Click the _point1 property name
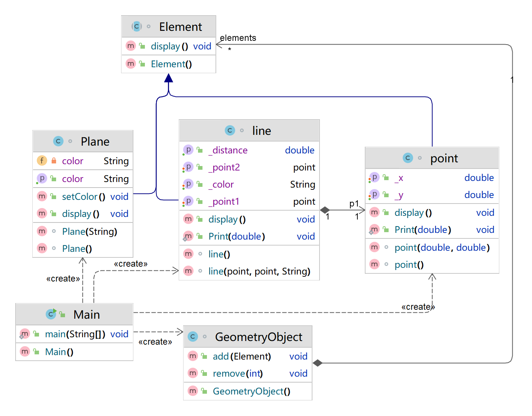The width and height of the screenshot is (532, 416). tap(224, 202)
